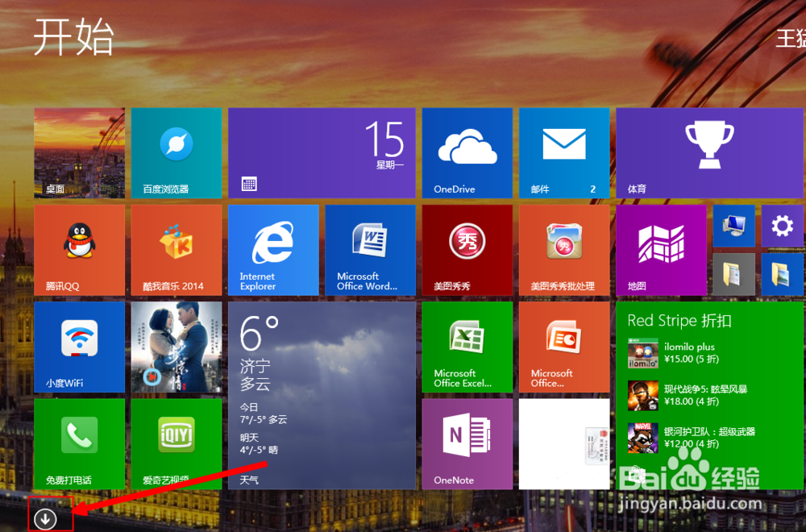Open the 邮件 tile with 2 unread
This screenshot has width=806, height=532.
pos(563,153)
